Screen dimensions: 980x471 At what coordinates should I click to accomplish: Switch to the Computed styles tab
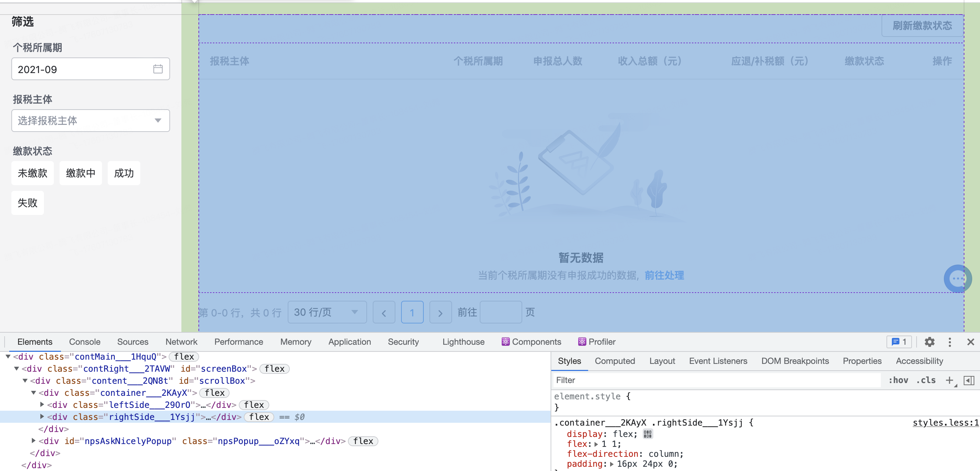point(614,361)
